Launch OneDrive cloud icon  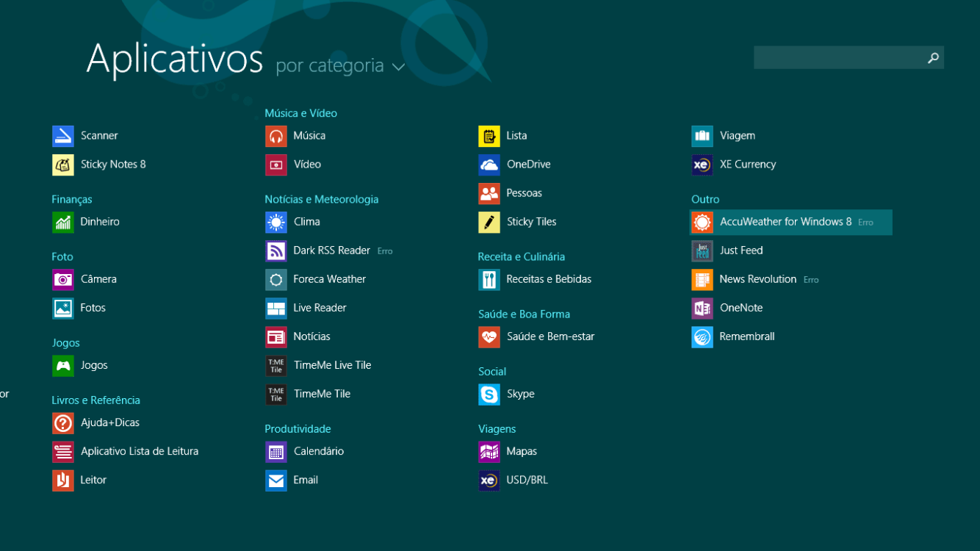[x=489, y=165]
